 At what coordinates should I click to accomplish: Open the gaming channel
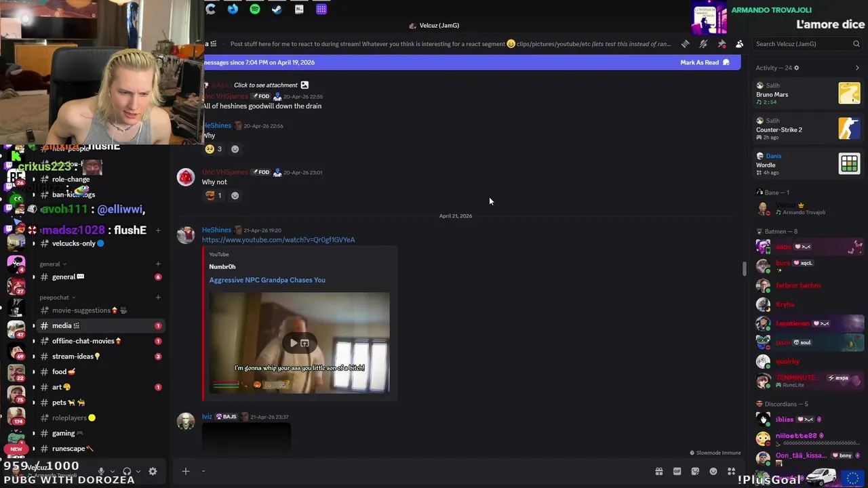tap(99, 433)
